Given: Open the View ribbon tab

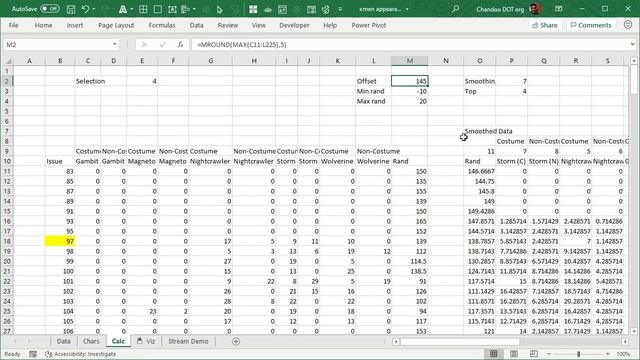Looking at the screenshot, I should (258, 25).
